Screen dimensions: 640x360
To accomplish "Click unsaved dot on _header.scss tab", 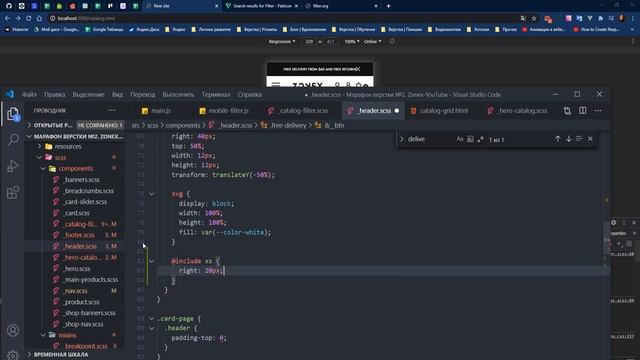I will 397,111.
